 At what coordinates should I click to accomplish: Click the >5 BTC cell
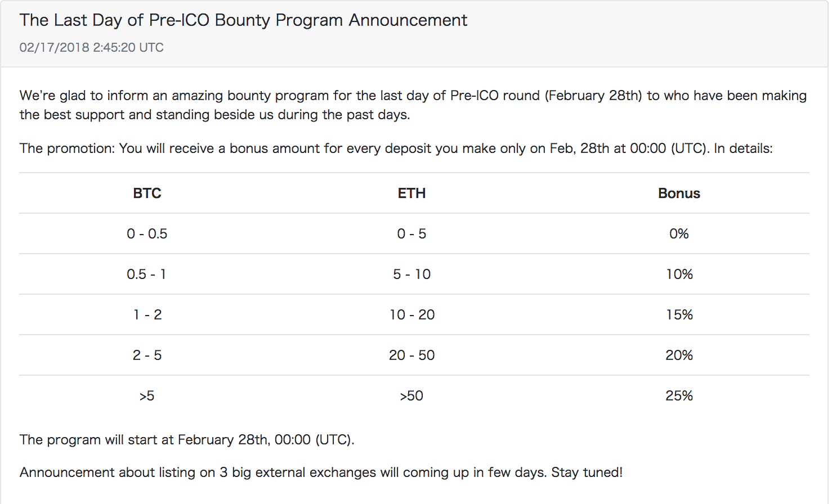(x=147, y=396)
